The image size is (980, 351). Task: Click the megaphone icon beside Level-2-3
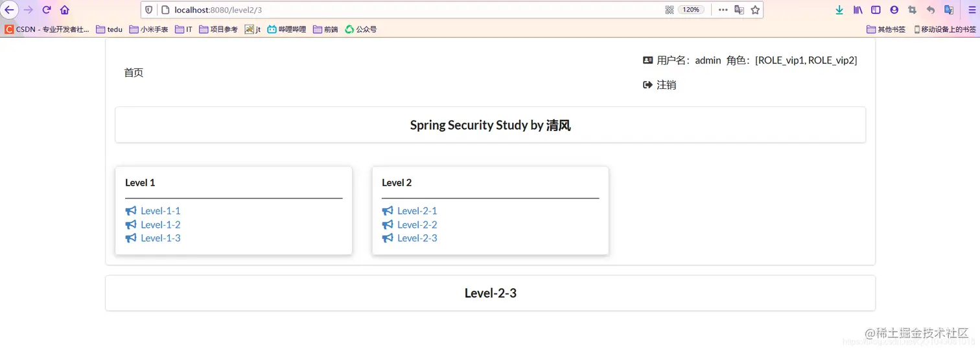tap(388, 238)
